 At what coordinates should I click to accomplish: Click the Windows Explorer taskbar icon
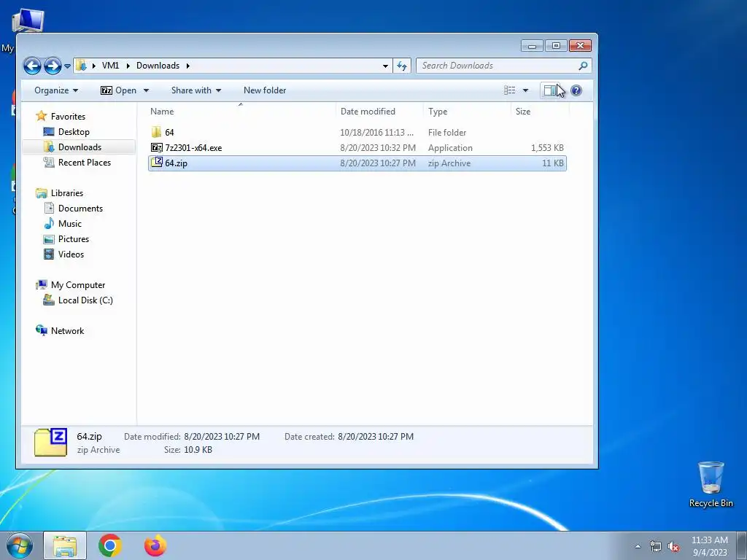65,545
